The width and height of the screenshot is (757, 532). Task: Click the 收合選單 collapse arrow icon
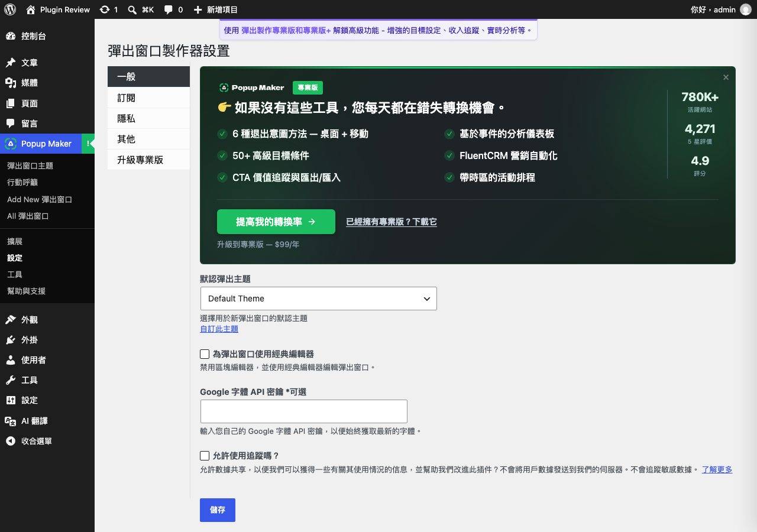coord(11,441)
